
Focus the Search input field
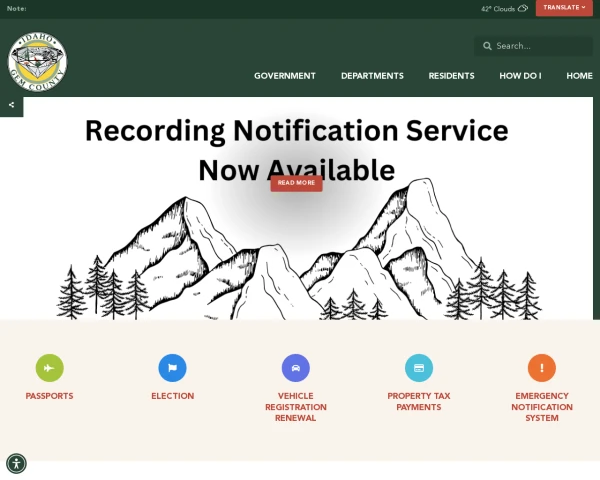point(533,46)
